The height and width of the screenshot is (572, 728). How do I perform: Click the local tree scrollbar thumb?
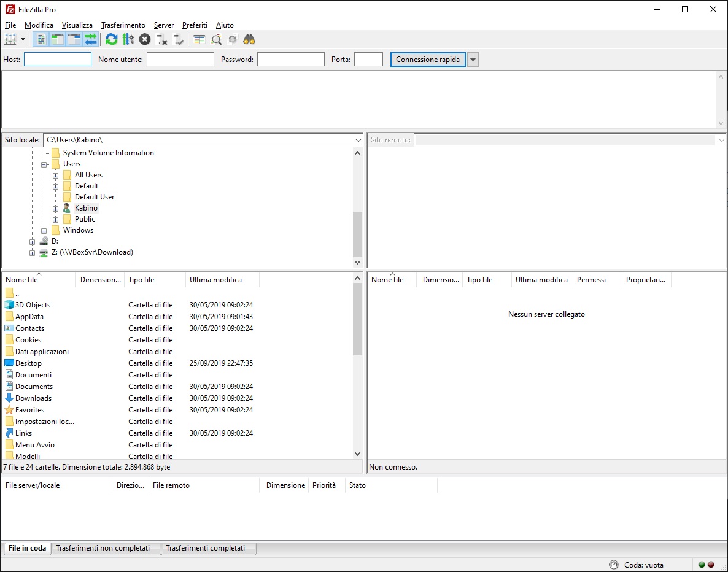coord(357,234)
